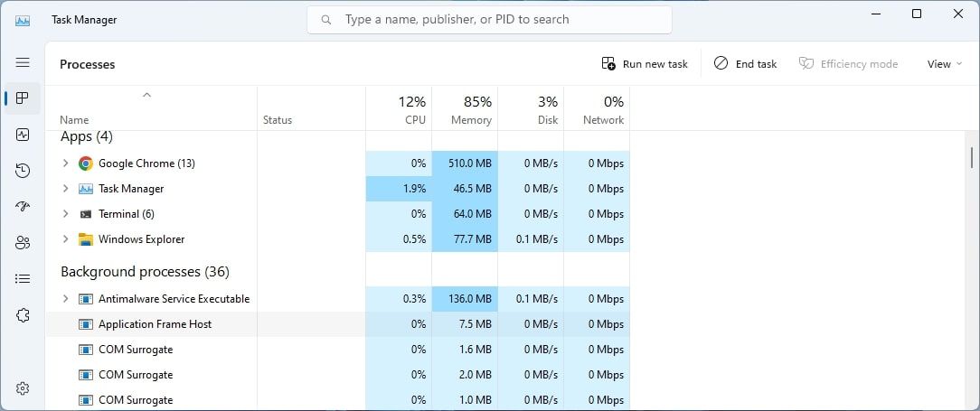
Task: Click End task button
Action: (745, 64)
